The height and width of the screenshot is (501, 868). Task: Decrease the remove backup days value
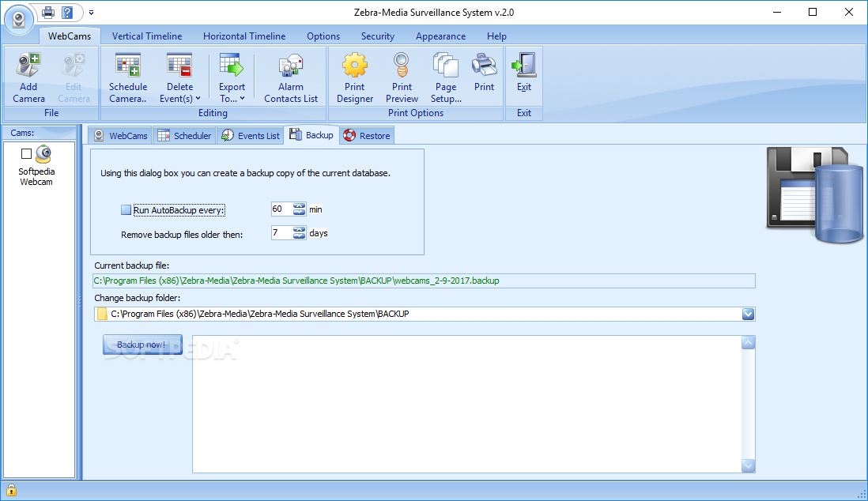click(299, 235)
